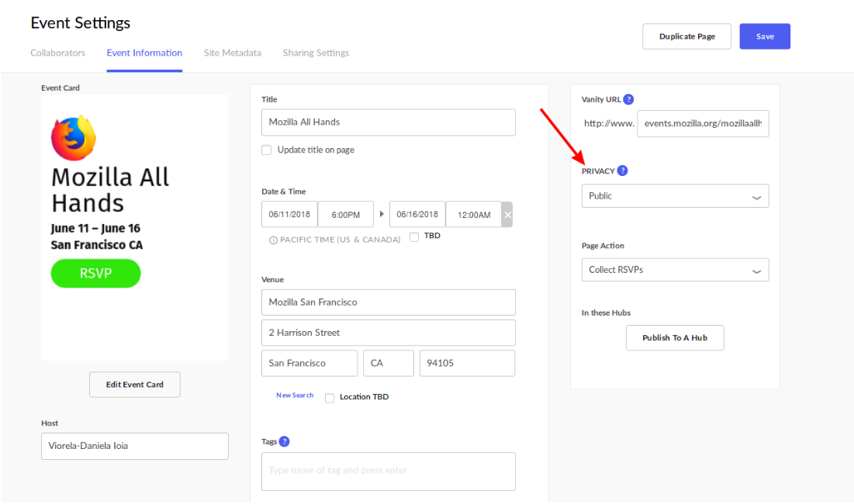This screenshot has height=504, width=854.
Task: Click the arrow between start and end dates
Action: coord(382,214)
